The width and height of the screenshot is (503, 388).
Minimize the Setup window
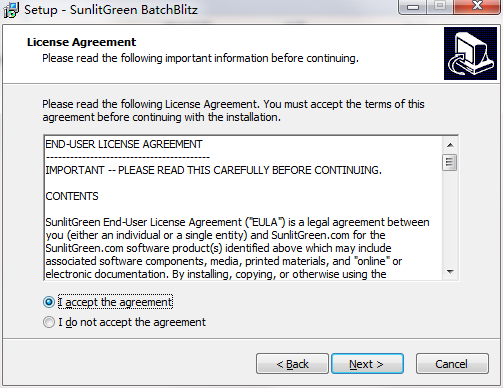413,7
